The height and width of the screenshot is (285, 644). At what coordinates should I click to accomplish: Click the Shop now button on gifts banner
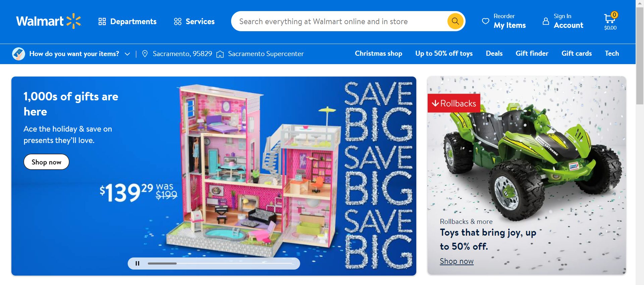46,162
